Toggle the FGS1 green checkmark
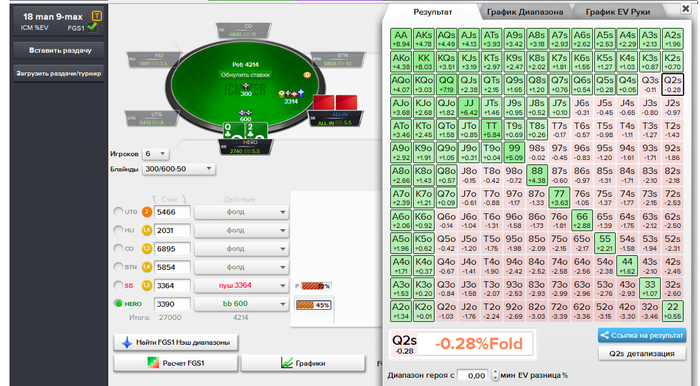The width and height of the screenshot is (700, 386). [92, 27]
